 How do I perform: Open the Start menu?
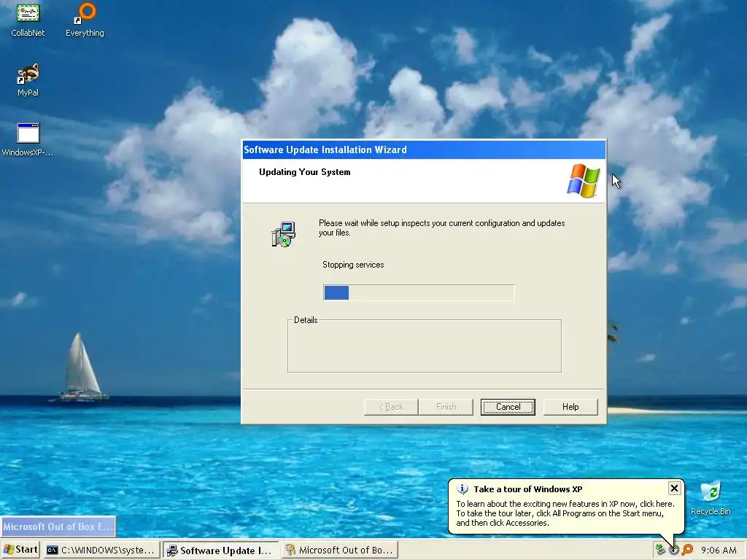[20, 550]
